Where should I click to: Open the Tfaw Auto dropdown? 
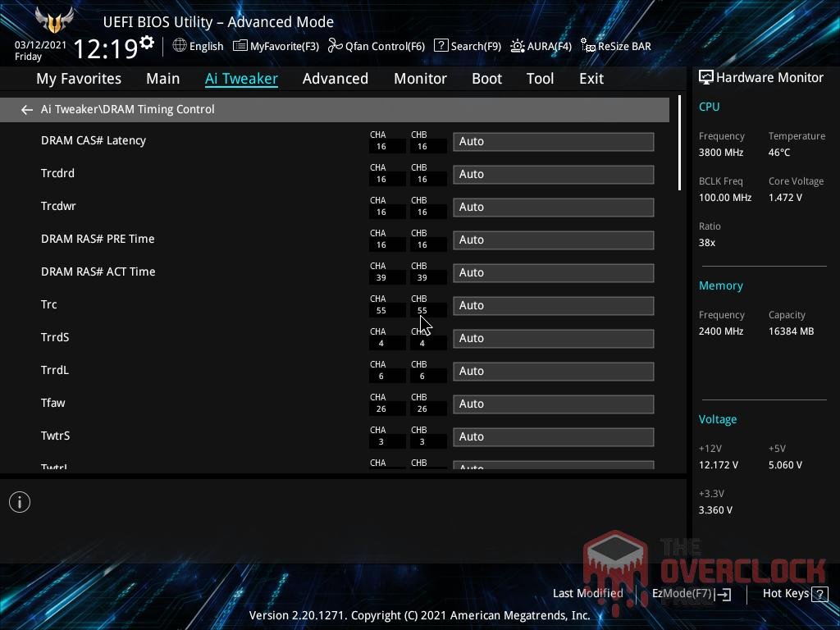coord(553,404)
